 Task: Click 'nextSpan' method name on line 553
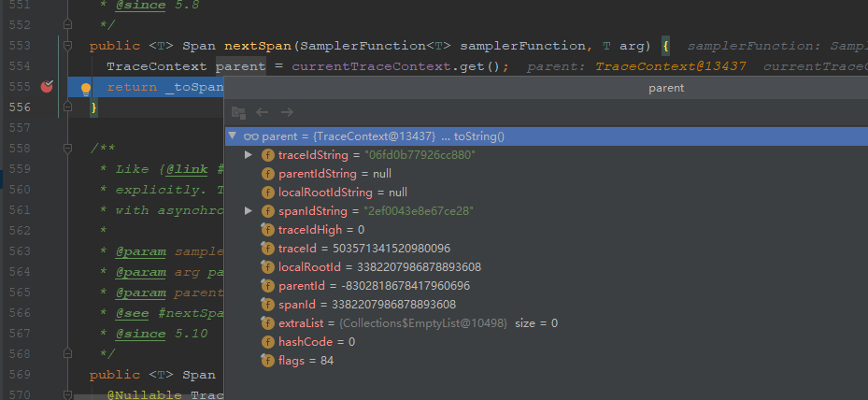[x=258, y=46]
